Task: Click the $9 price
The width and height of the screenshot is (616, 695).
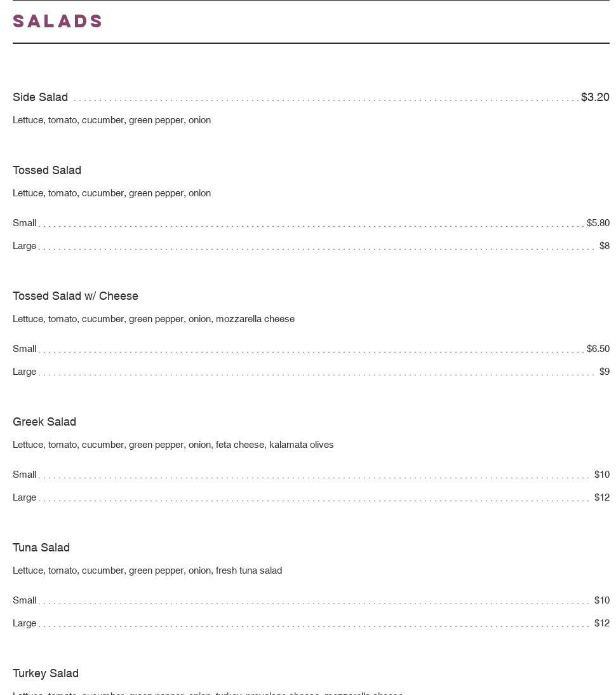Action: point(604,372)
